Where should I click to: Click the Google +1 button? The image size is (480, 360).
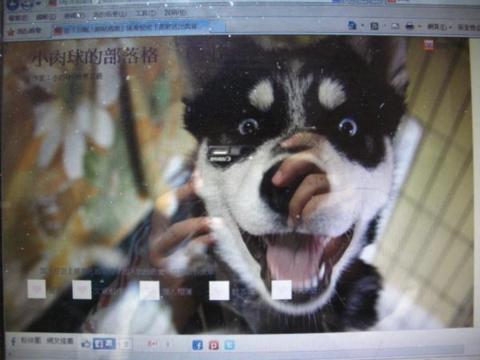click(x=154, y=344)
